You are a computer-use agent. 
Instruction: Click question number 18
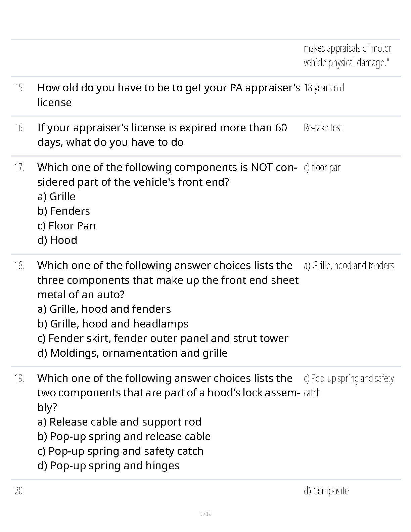[19, 266]
